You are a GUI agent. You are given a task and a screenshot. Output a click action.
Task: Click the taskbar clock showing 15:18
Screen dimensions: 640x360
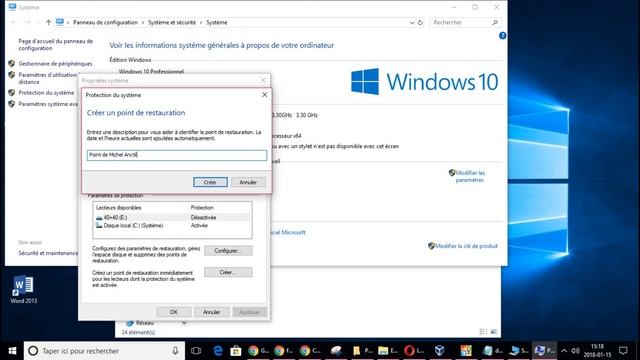click(597, 351)
